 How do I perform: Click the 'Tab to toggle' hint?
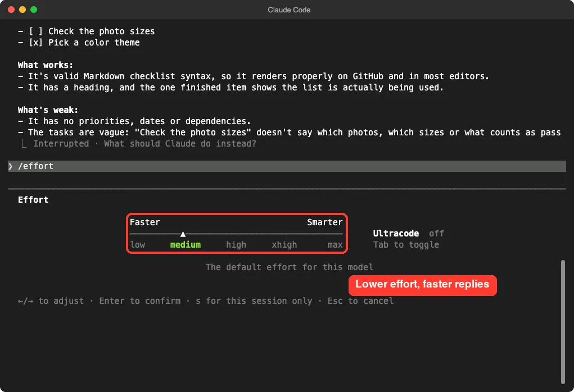point(406,245)
